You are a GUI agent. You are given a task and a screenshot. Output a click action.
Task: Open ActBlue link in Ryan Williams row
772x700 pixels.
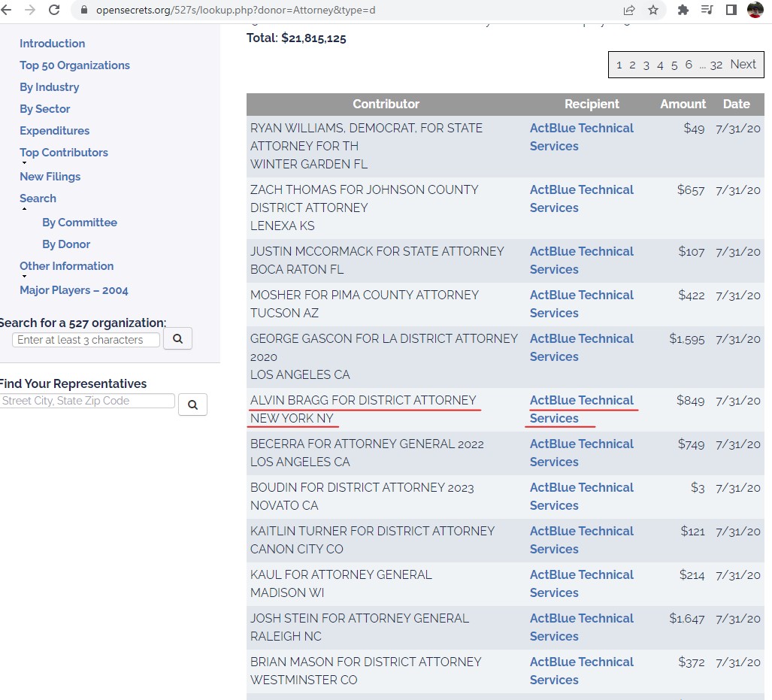tap(582, 137)
